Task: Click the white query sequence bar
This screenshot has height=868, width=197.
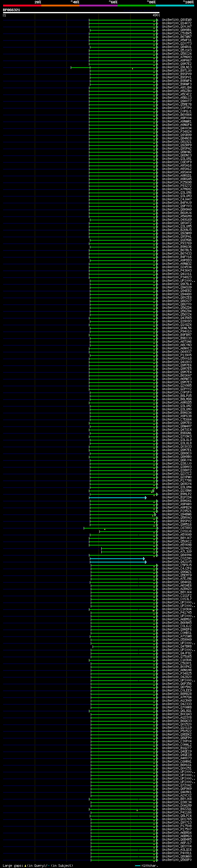Action: pos(81,13)
